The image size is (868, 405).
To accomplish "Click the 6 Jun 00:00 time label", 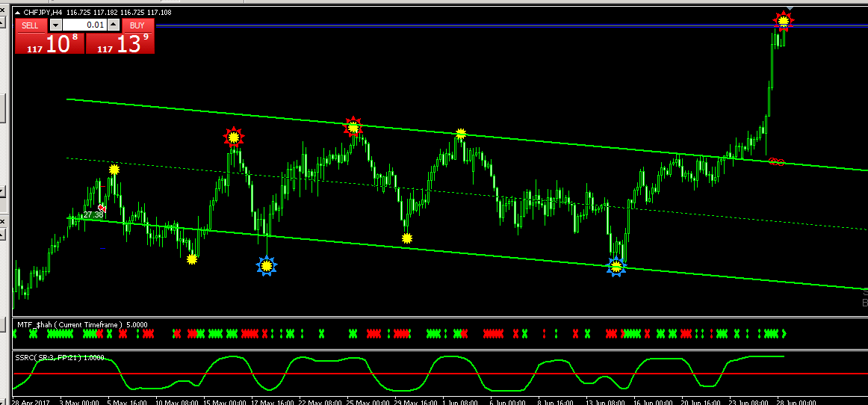I will click(x=509, y=402).
